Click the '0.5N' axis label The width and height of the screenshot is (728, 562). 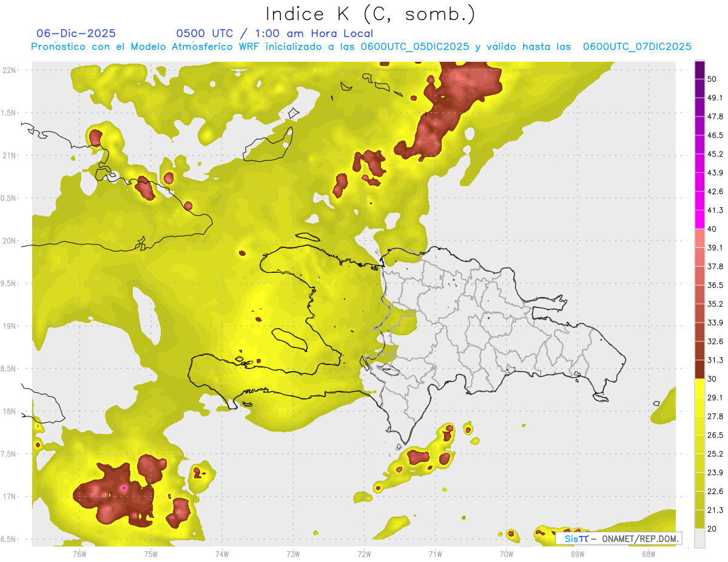[x=9, y=198]
